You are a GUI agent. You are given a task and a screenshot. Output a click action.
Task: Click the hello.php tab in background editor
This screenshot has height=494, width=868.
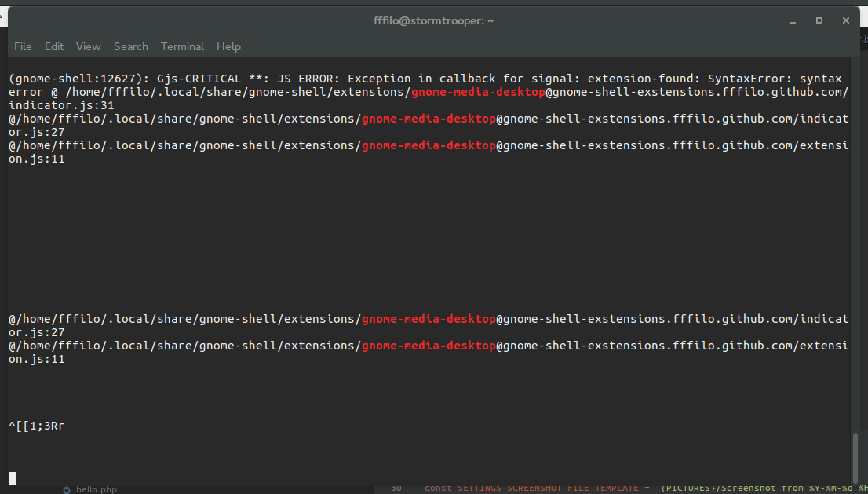97,489
